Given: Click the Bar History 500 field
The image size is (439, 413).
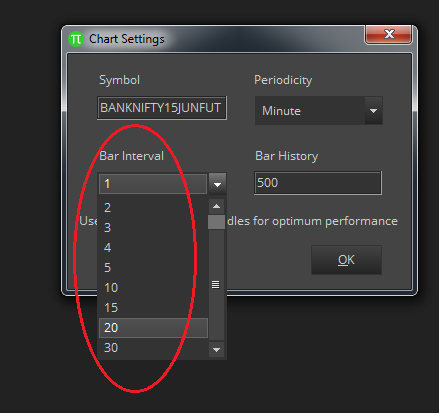Looking at the screenshot, I should 318,183.
